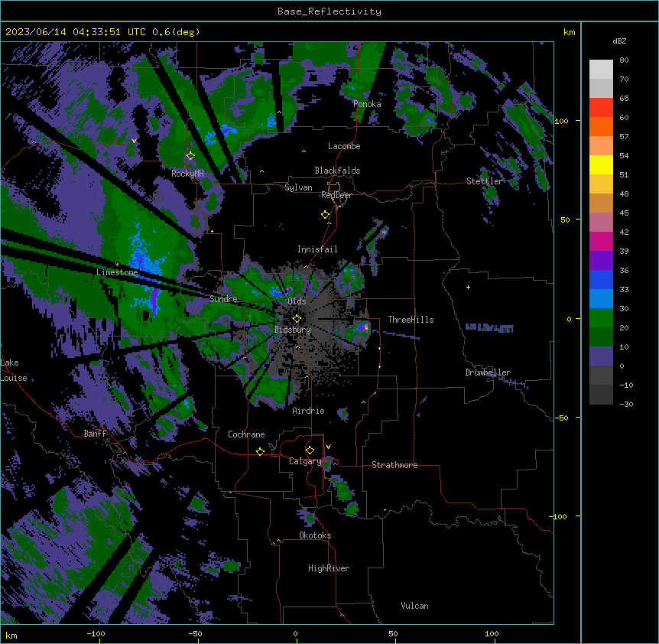Select the yellow diamond marker between Olds and Didsbury
Screen dimensions: 659x644
pyautogui.click(x=297, y=319)
